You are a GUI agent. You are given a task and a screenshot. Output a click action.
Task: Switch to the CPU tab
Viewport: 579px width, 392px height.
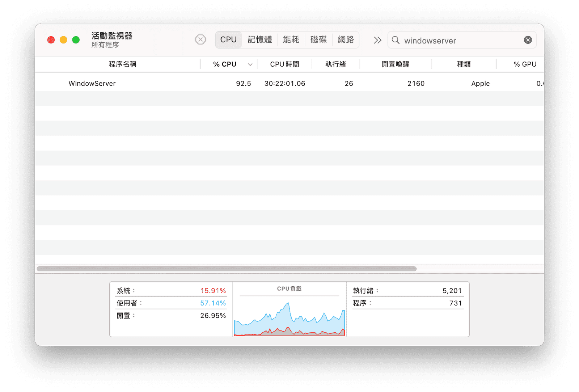228,40
